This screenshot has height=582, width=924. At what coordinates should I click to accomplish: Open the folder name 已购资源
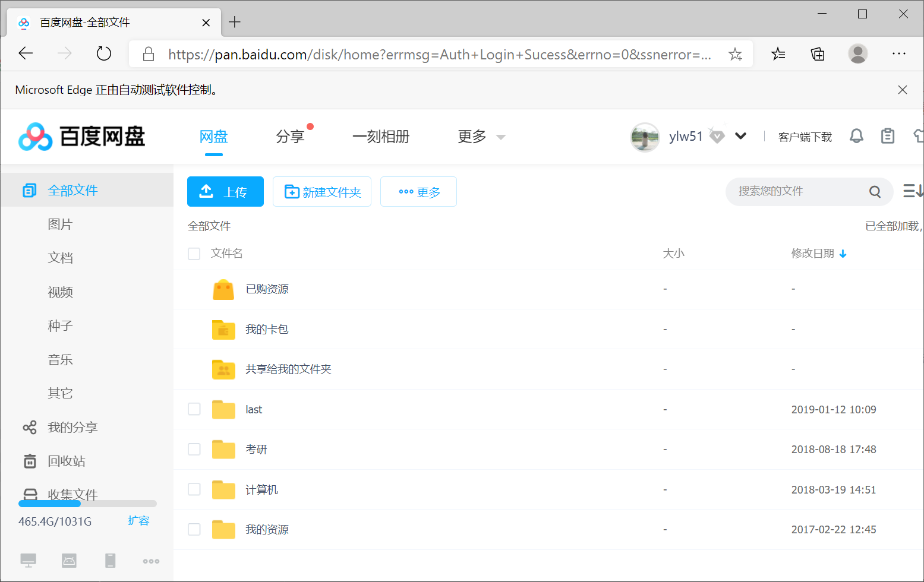267,289
